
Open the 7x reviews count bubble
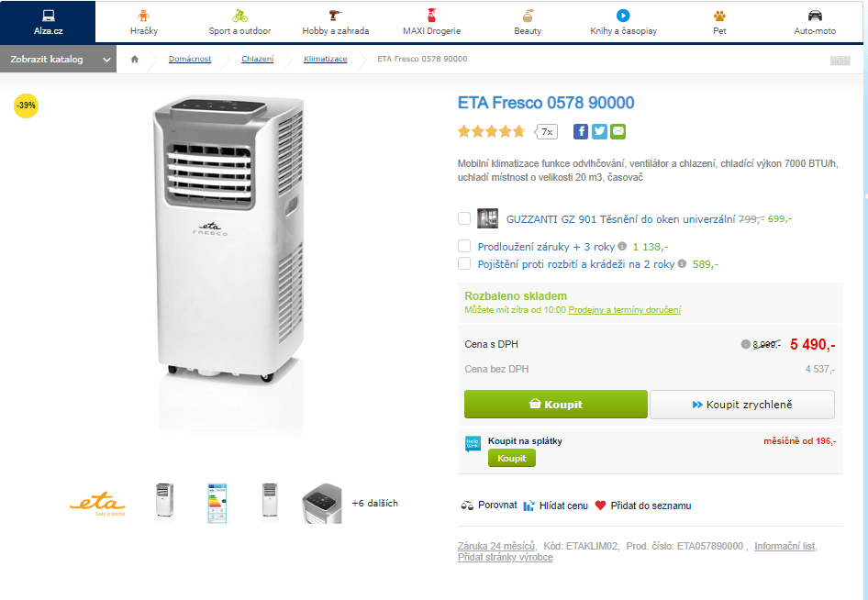546,132
